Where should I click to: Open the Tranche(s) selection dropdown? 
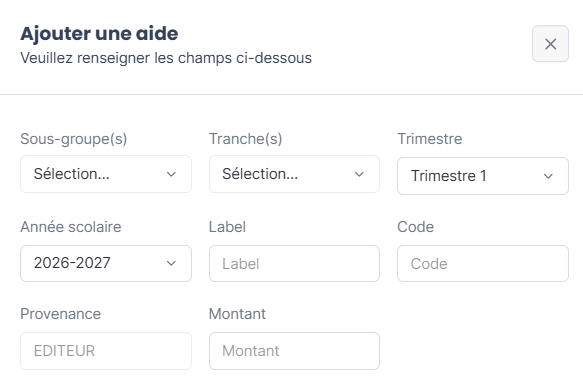coord(294,174)
